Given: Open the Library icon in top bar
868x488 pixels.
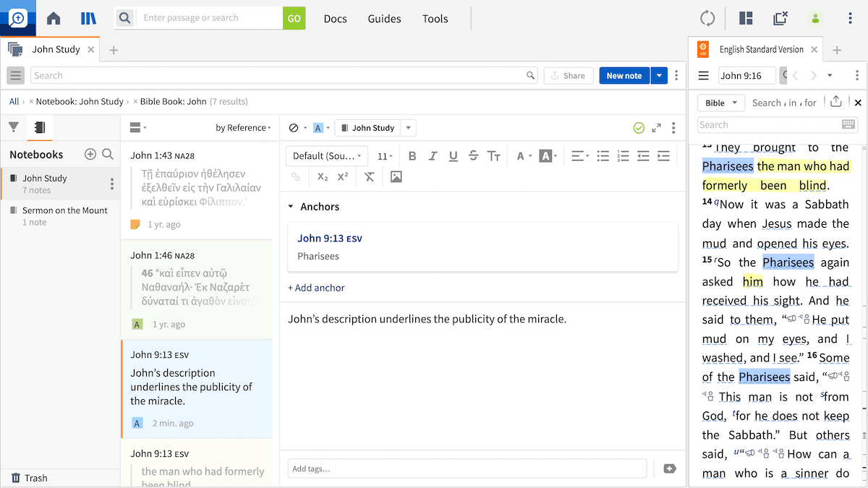Looking at the screenshot, I should [x=88, y=19].
